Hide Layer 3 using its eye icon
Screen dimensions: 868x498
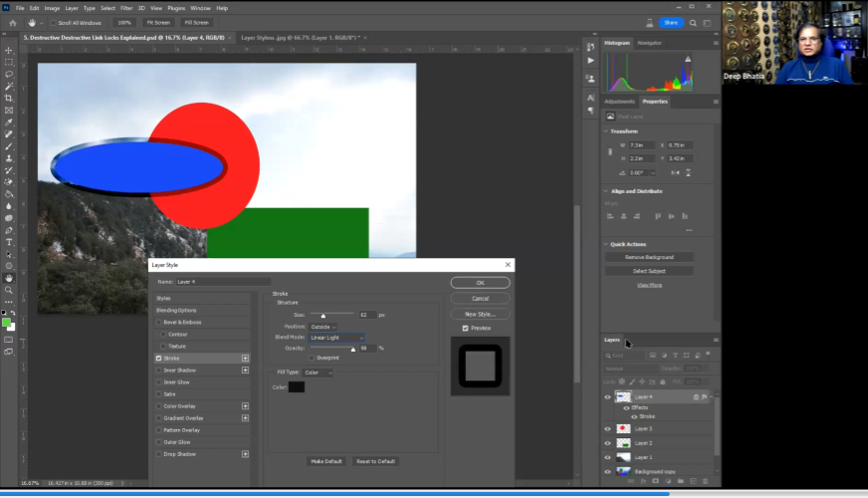click(607, 429)
